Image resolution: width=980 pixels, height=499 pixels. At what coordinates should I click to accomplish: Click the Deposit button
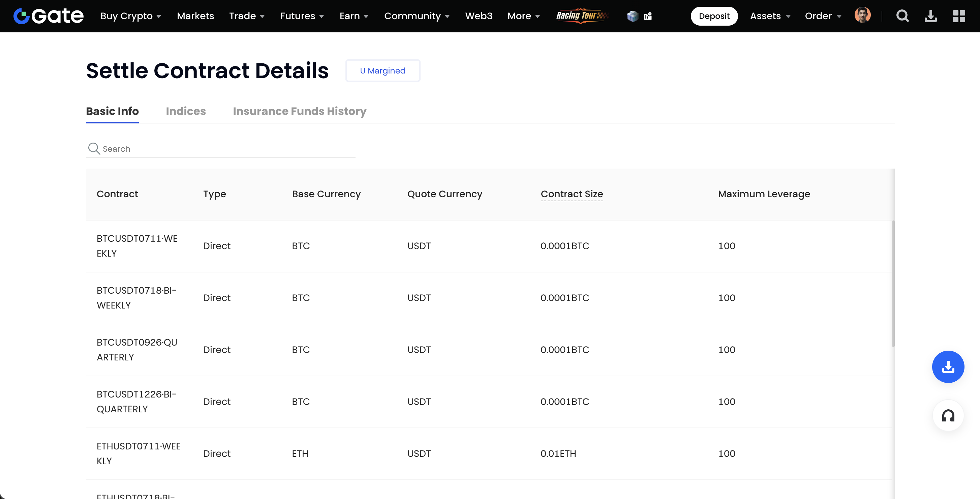point(714,16)
